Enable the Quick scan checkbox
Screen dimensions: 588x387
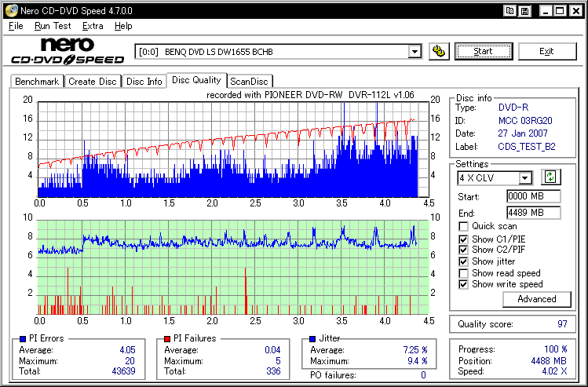[463, 227]
